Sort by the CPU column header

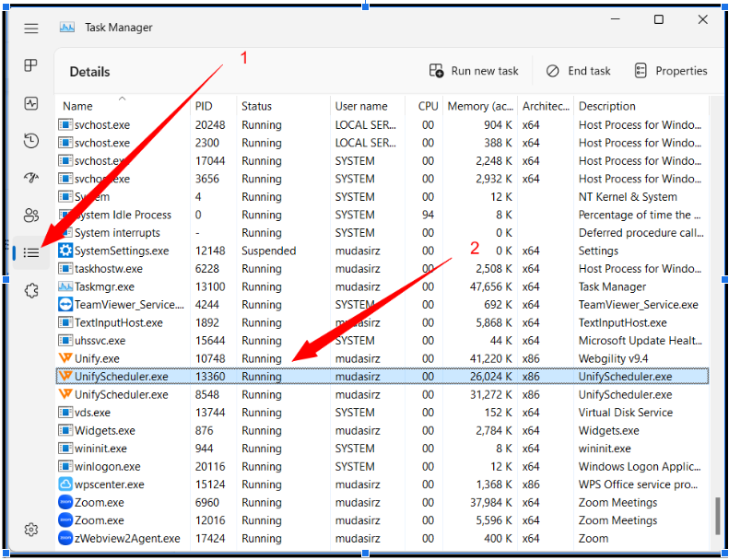pos(428,106)
